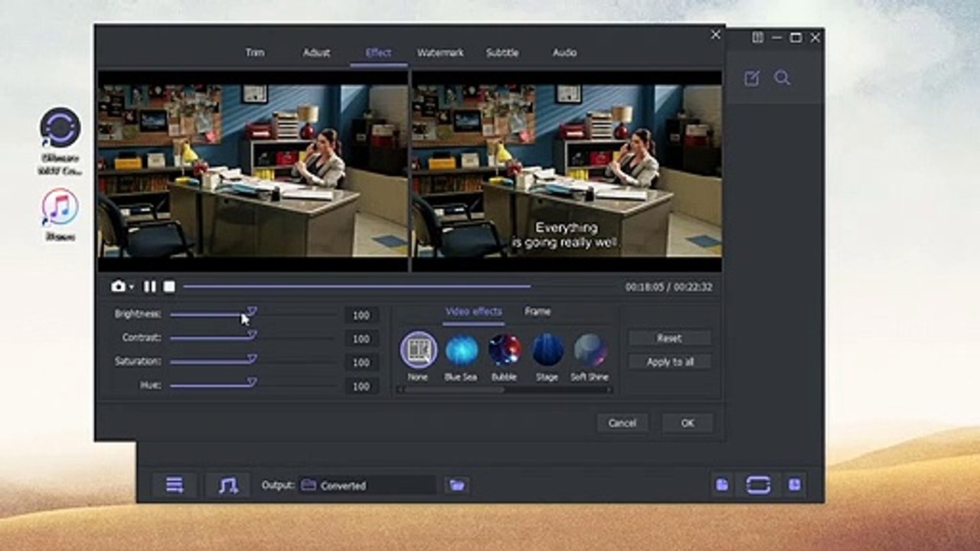
Task: Open the Watermark tab
Action: (440, 53)
